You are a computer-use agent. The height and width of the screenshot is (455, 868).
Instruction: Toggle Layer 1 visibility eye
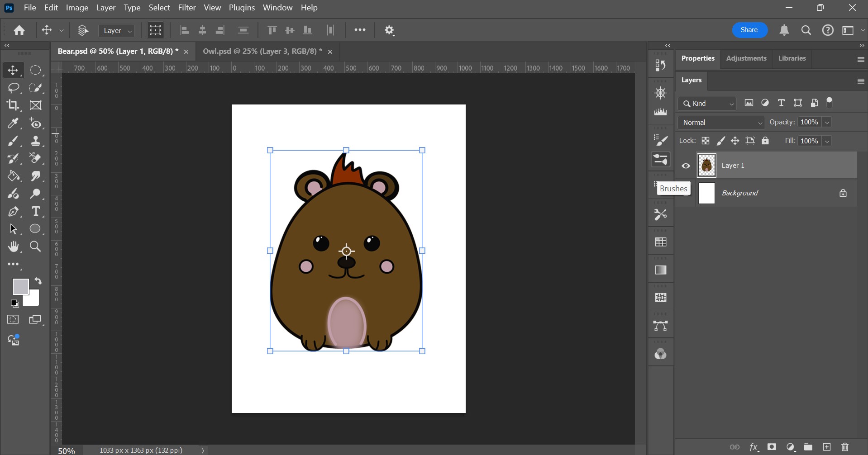click(686, 166)
